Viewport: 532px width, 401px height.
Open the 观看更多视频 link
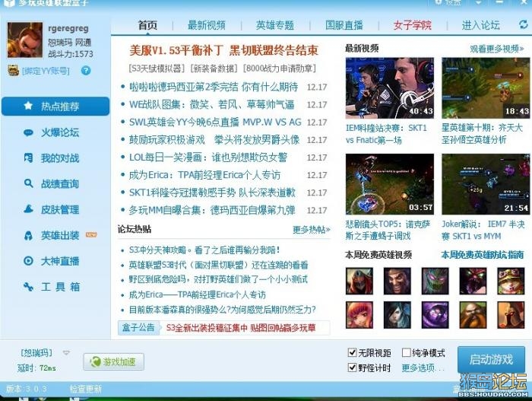click(x=497, y=49)
